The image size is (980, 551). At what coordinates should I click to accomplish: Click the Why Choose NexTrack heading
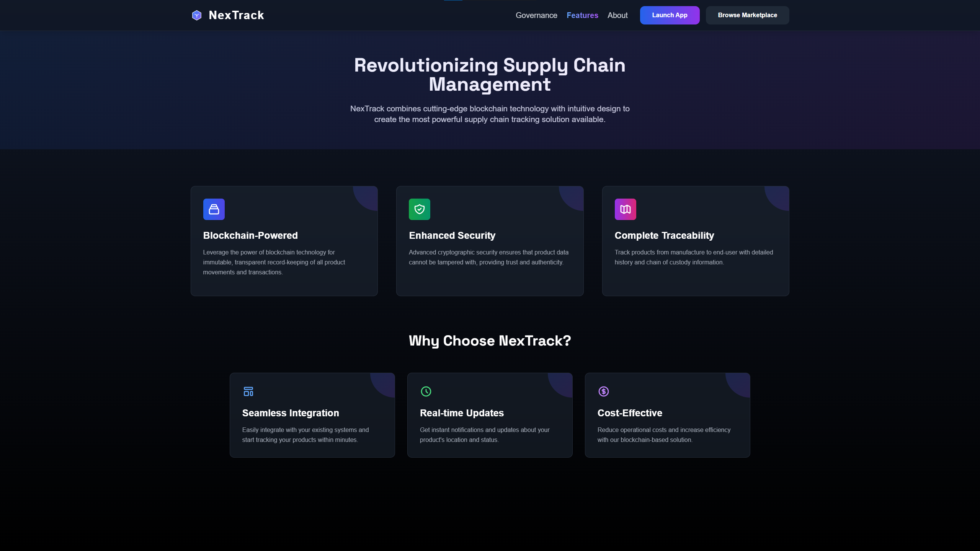490,341
